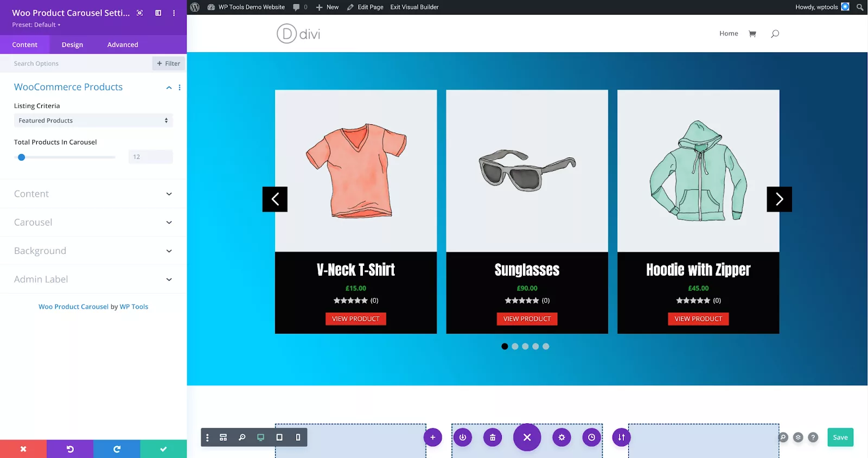The width and height of the screenshot is (868, 458).
Task: Click the Search Options field
Action: click(x=76, y=63)
